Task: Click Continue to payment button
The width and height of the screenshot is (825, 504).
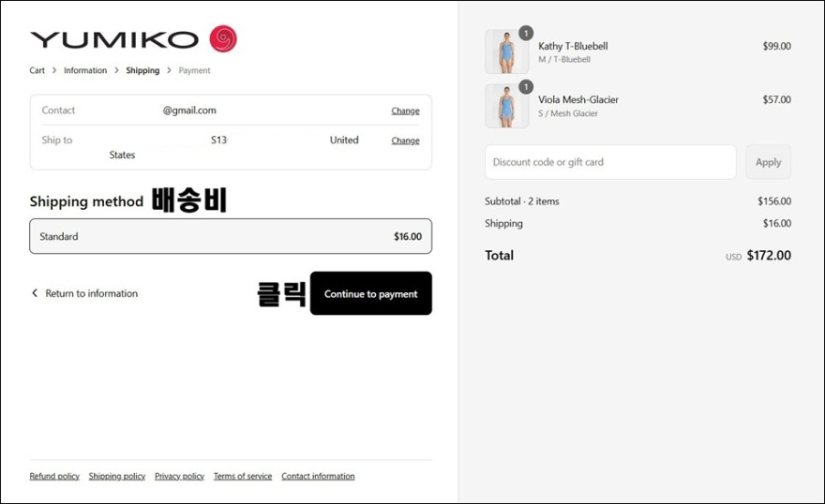Action: [371, 293]
